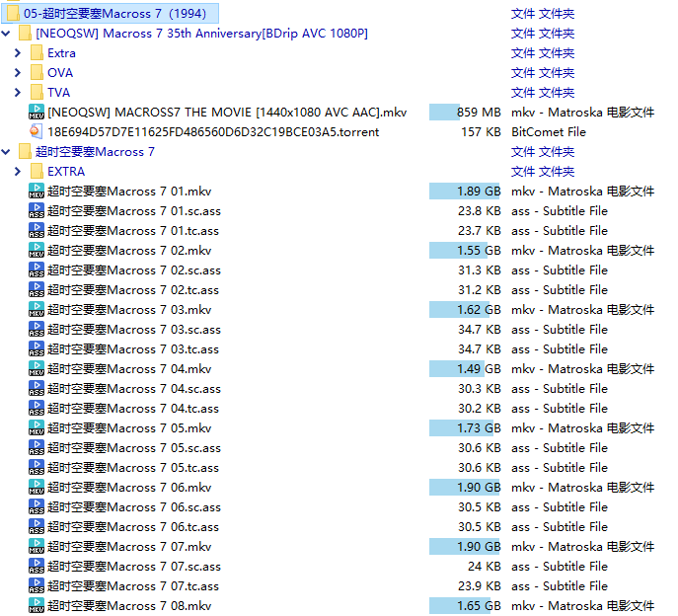Click the 1.89 GB size bar
678x616 pixels.
tap(466, 192)
